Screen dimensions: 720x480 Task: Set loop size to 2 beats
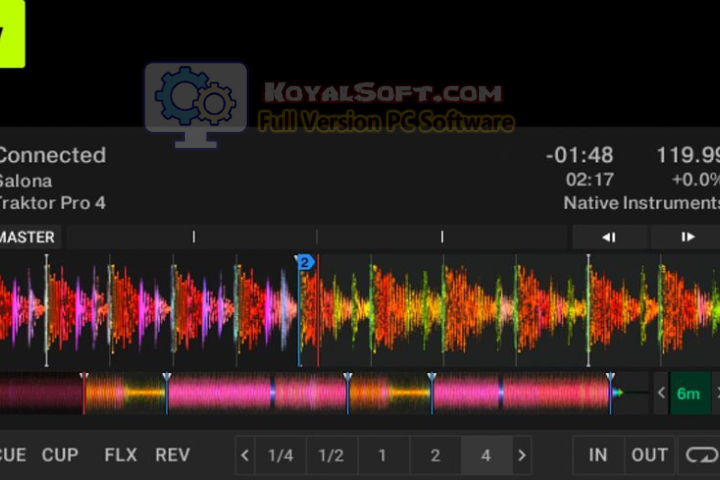[435, 455]
